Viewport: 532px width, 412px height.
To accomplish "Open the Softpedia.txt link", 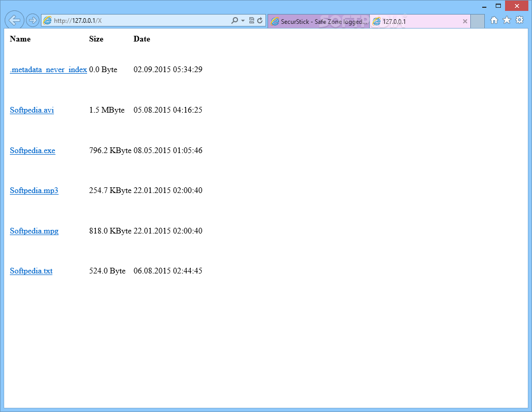I will (31, 271).
